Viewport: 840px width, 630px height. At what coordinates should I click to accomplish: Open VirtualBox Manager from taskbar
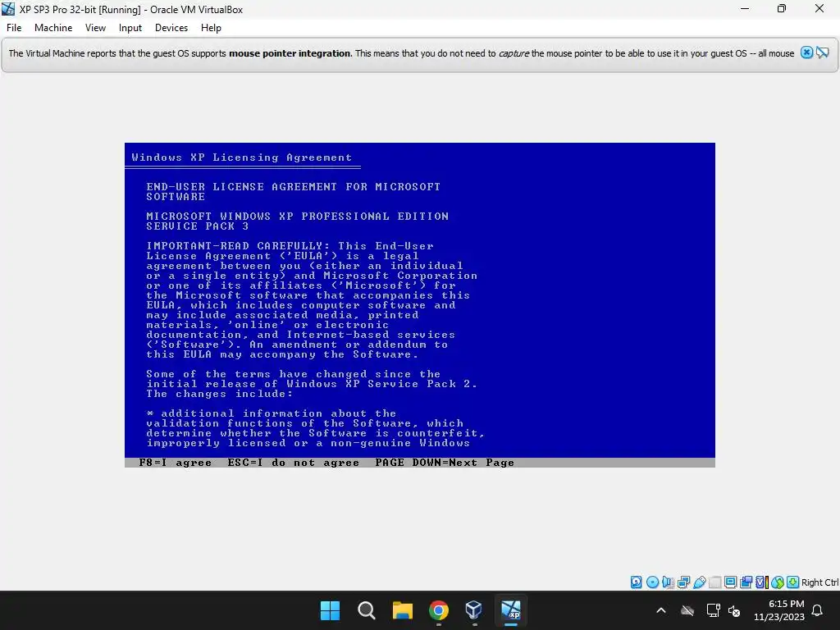point(474,610)
